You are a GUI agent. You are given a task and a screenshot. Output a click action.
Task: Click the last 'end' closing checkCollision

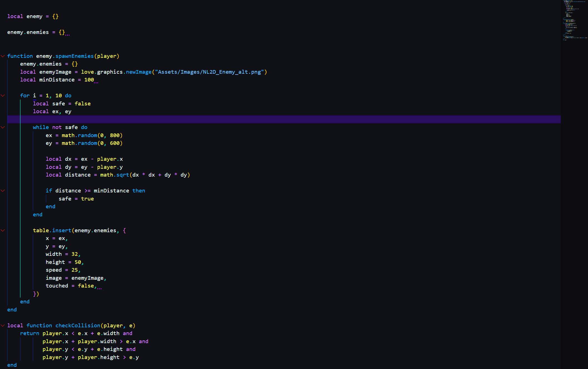12,365
